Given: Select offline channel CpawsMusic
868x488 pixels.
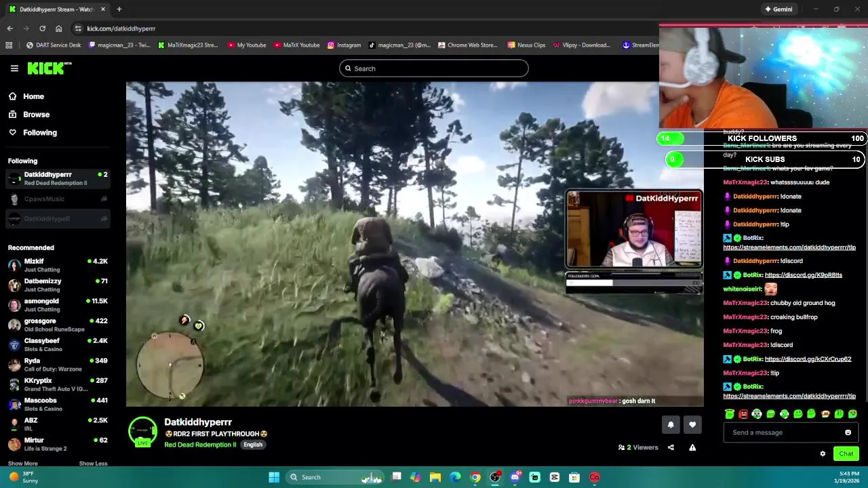Looking at the screenshot, I should pyautogui.click(x=58, y=199).
